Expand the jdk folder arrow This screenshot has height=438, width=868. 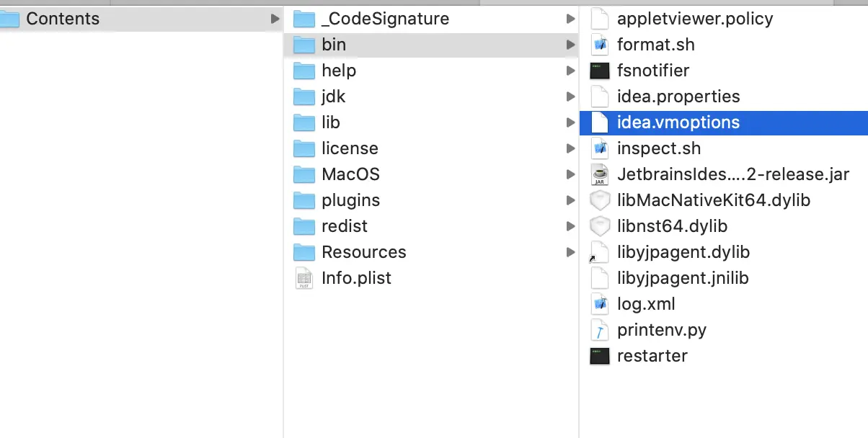(571, 97)
